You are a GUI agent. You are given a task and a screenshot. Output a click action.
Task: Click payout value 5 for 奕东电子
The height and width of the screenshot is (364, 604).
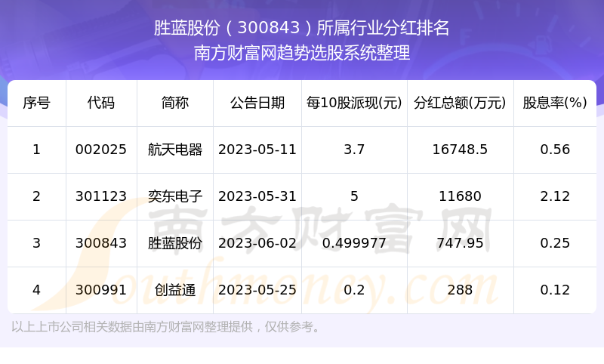(354, 196)
